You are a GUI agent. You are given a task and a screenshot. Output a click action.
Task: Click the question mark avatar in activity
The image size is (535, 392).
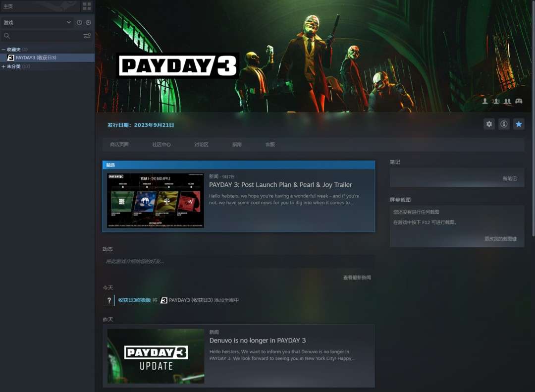(109, 300)
